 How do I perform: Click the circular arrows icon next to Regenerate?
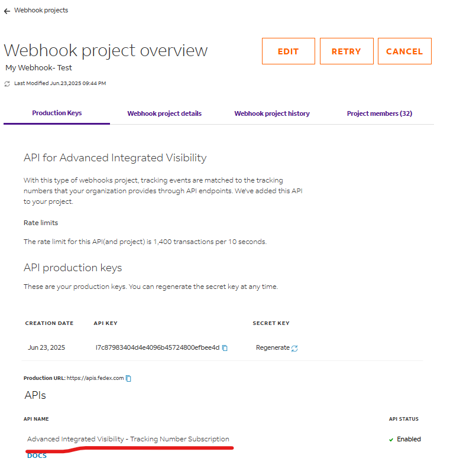(294, 348)
